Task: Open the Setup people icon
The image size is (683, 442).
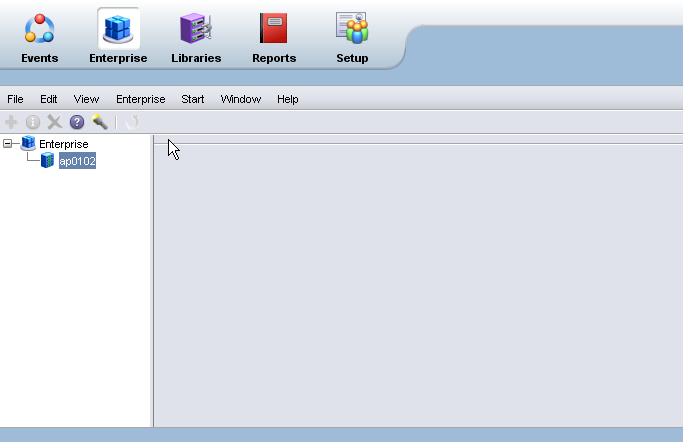Action: 352,28
